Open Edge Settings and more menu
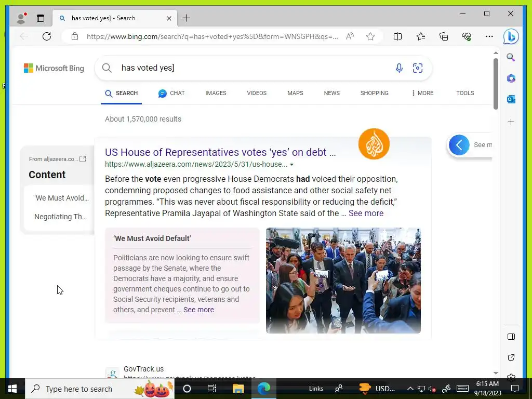 click(489, 36)
